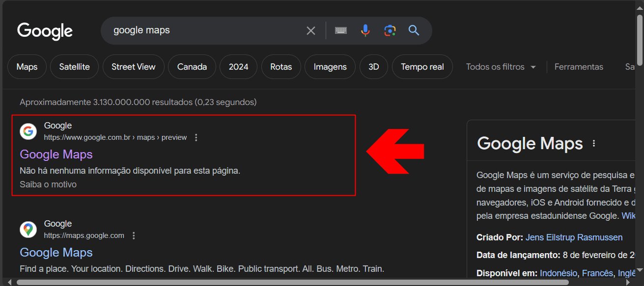Screen dimensions: 644x286
Task: Select the 3D filter chip
Action: pos(374,67)
